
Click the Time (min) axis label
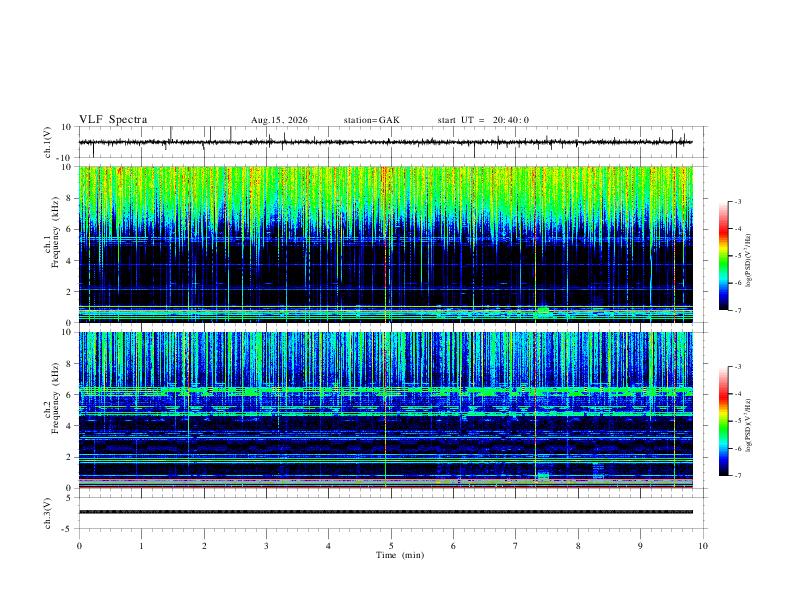pos(400,555)
